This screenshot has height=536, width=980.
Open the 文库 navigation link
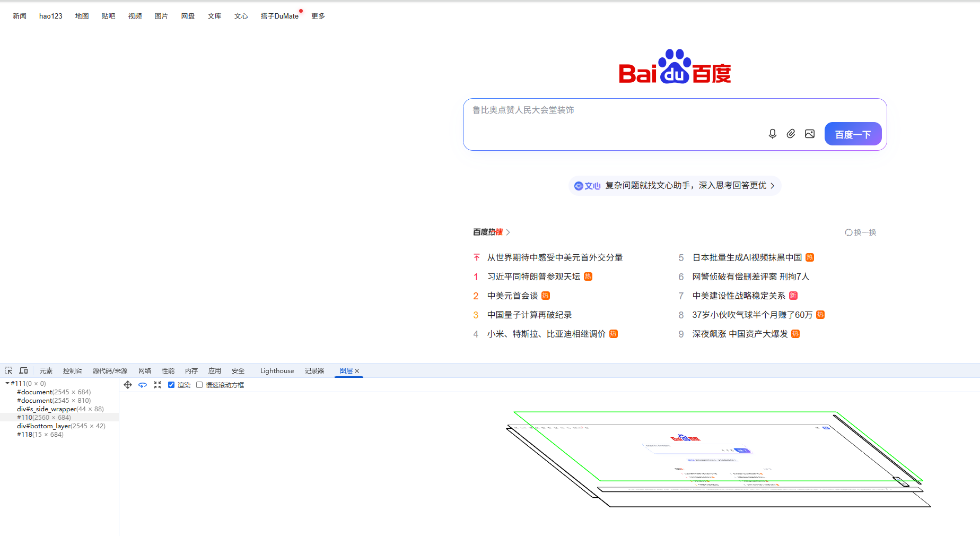coord(215,16)
